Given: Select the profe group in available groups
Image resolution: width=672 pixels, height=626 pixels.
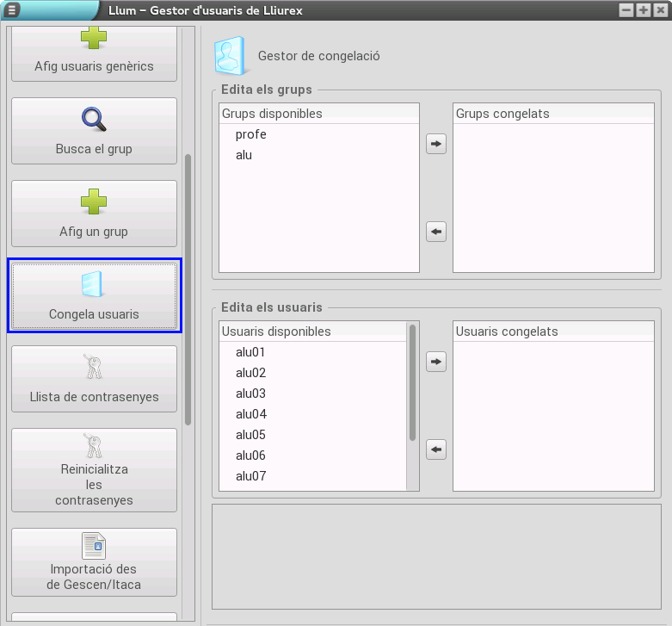Looking at the screenshot, I should click(250, 134).
